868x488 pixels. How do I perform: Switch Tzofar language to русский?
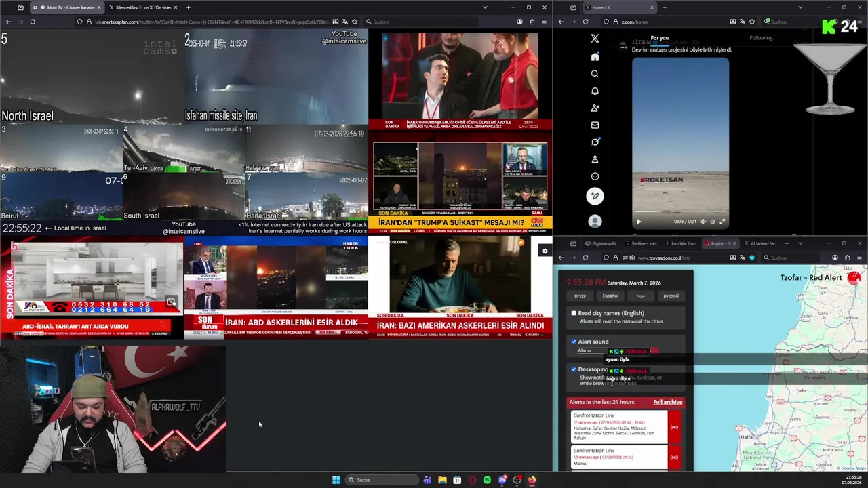[671, 296]
